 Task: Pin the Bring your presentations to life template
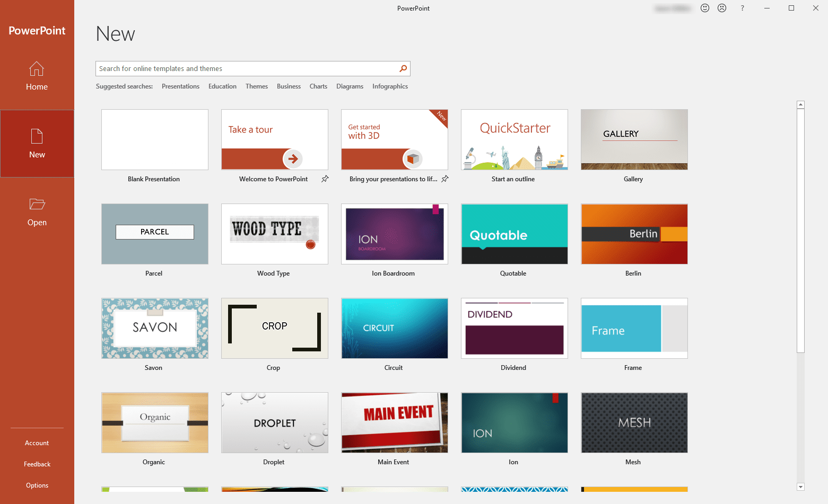tap(446, 179)
